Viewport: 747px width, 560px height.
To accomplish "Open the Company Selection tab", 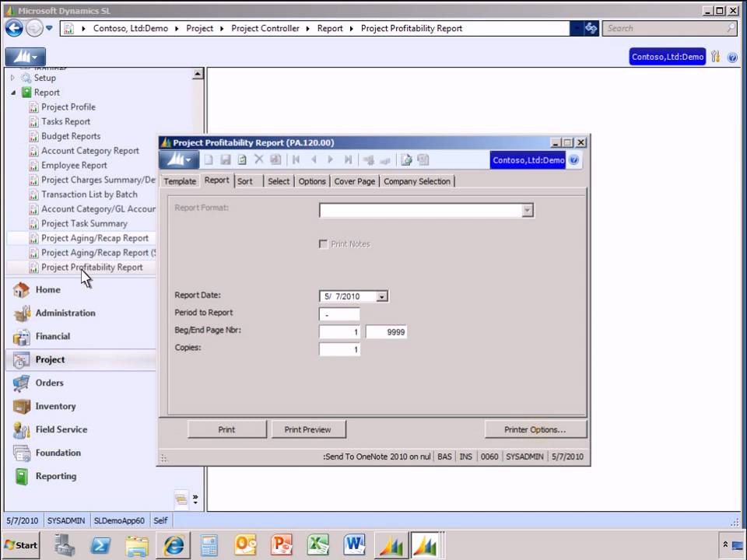I will (417, 181).
